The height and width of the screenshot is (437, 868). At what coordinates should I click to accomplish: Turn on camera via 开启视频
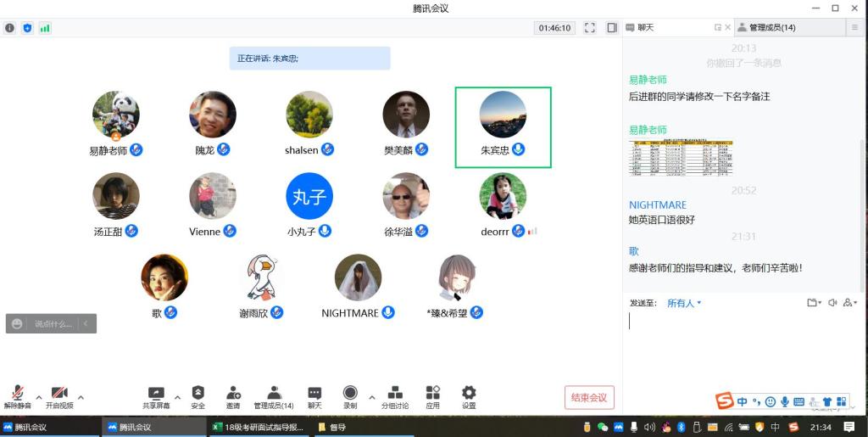click(x=59, y=394)
